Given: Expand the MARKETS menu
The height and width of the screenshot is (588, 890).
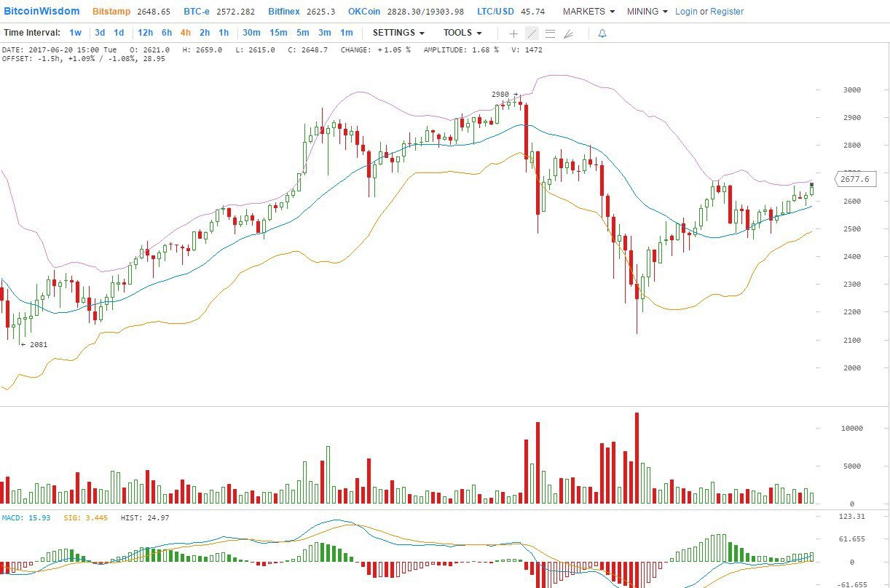Looking at the screenshot, I should (x=588, y=12).
